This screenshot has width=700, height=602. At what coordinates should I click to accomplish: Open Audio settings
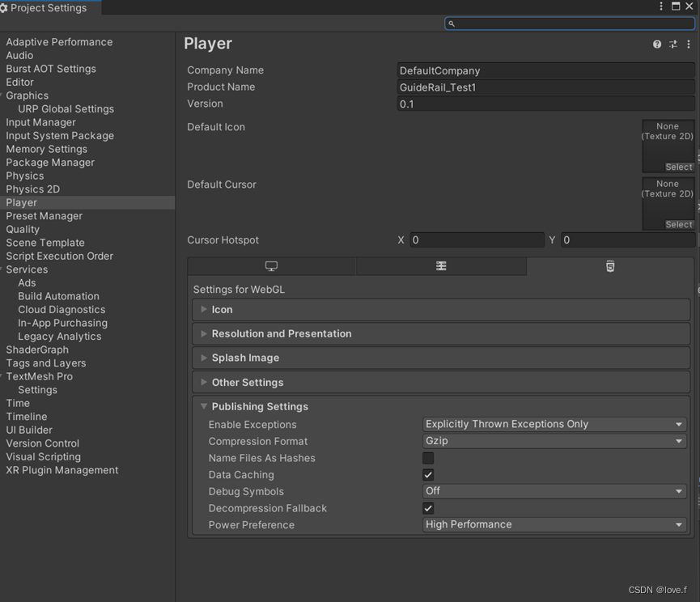(x=19, y=55)
